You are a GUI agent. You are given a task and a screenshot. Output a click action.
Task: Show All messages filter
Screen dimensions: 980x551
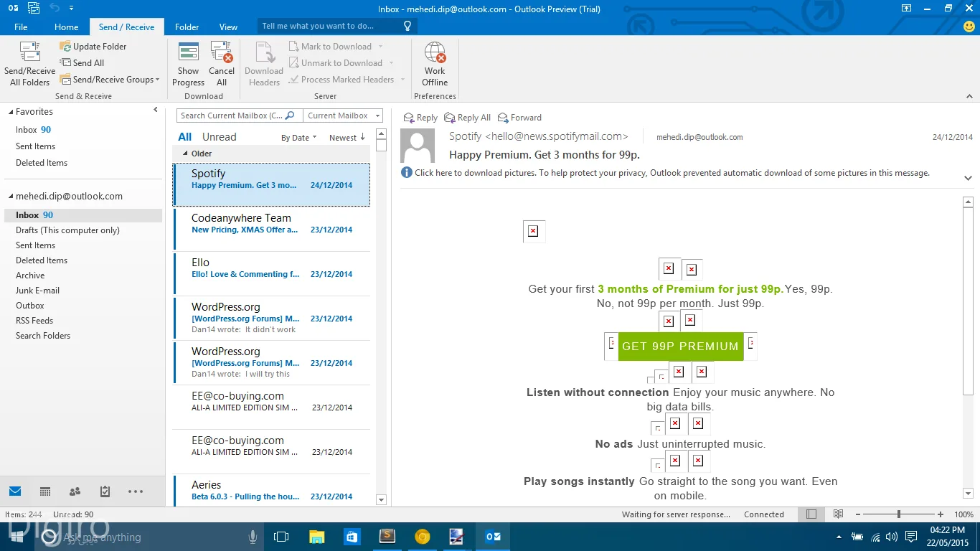pyautogui.click(x=184, y=137)
